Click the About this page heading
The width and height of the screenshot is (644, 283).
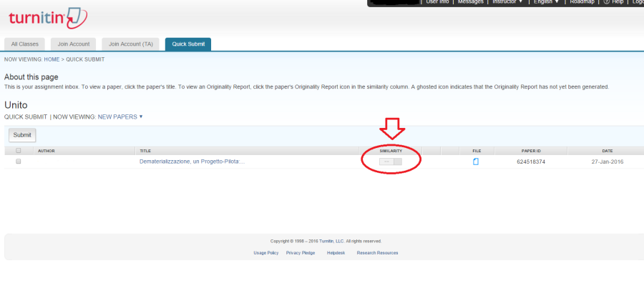(x=31, y=77)
